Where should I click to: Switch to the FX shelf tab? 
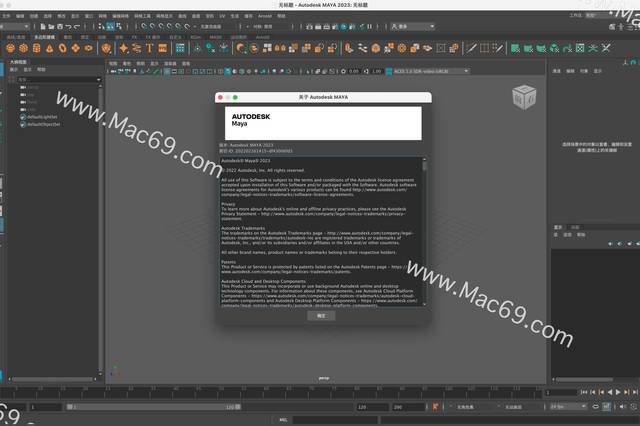(x=134, y=37)
